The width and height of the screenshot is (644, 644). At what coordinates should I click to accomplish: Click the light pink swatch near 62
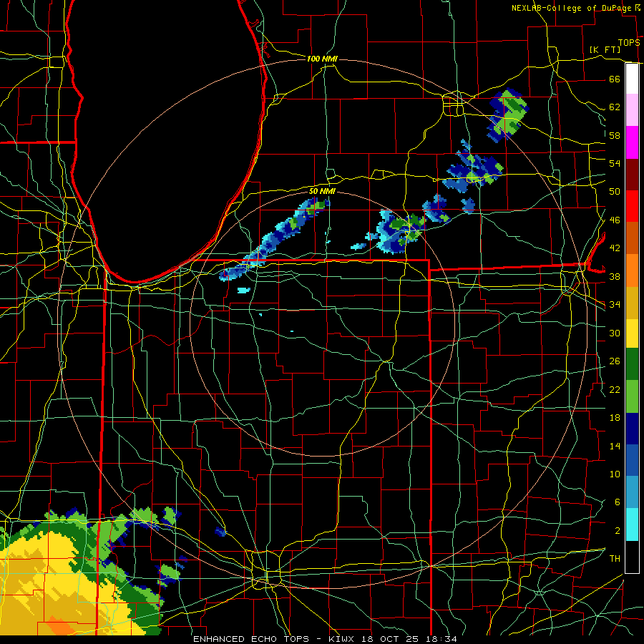point(632,109)
